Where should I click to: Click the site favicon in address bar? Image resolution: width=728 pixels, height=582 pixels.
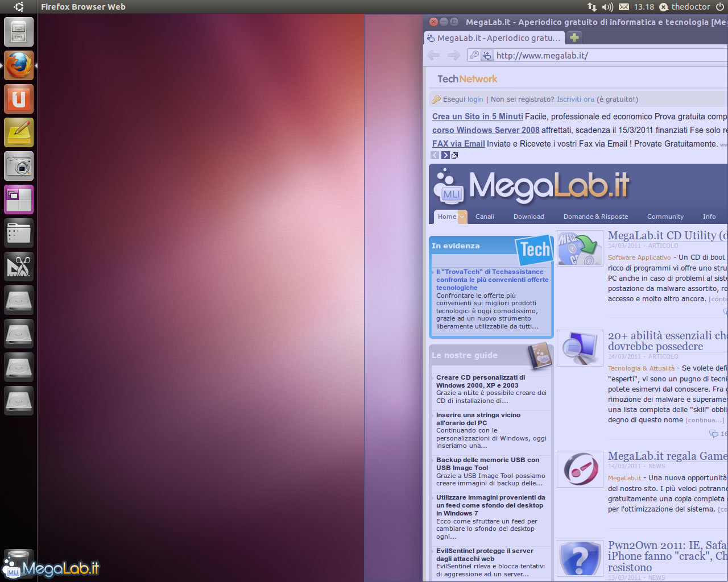pyautogui.click(x=487, y=55)
